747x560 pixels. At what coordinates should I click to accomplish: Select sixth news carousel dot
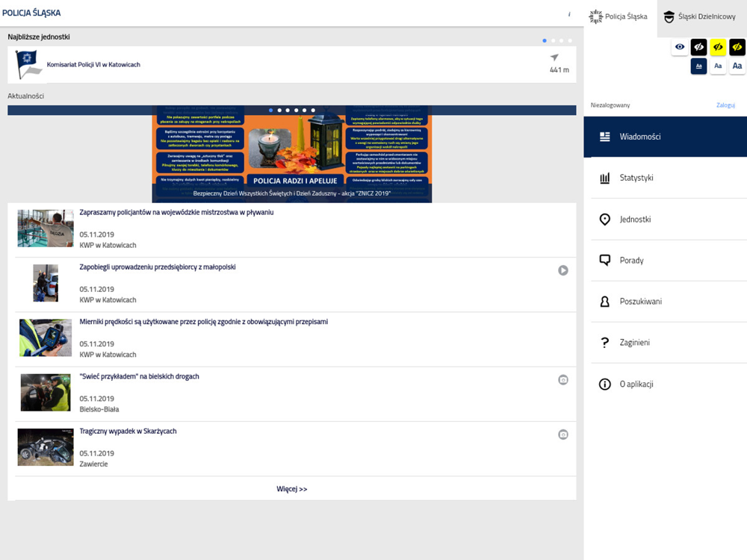coord(313,111)
